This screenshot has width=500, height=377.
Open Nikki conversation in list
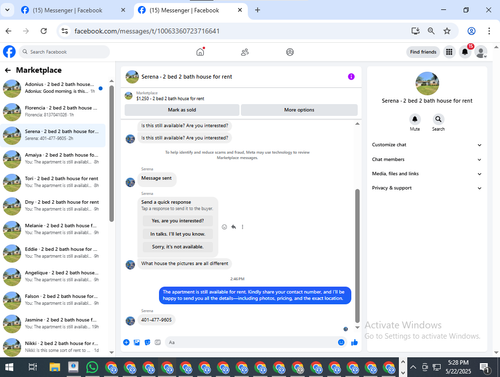click(53, 347)
